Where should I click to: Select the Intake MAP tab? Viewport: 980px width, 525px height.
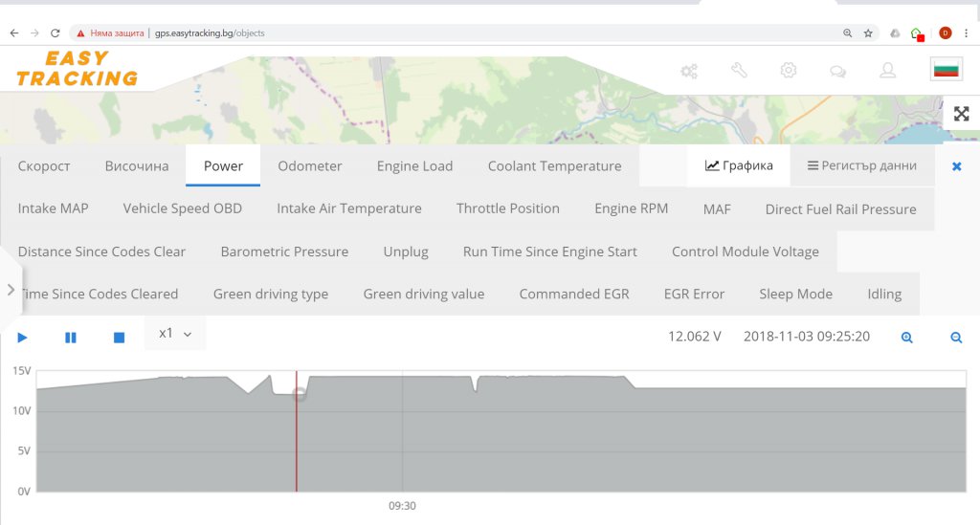[54, 208]
